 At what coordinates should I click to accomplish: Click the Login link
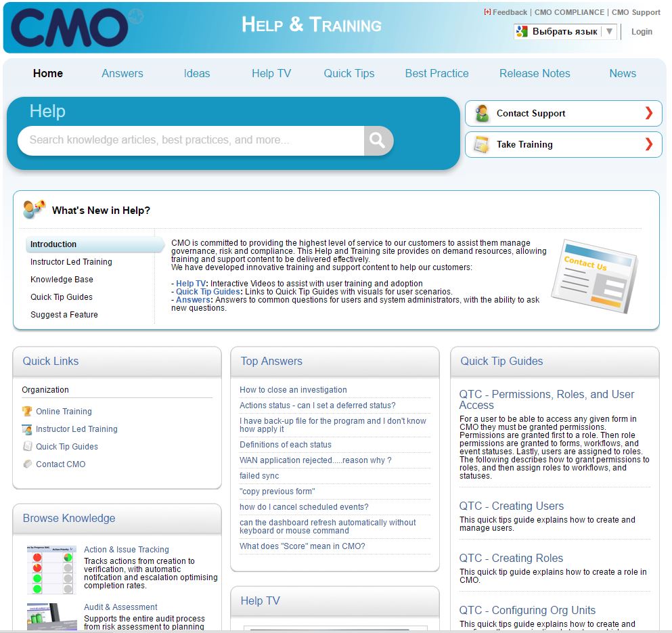[x=642, y=31]
